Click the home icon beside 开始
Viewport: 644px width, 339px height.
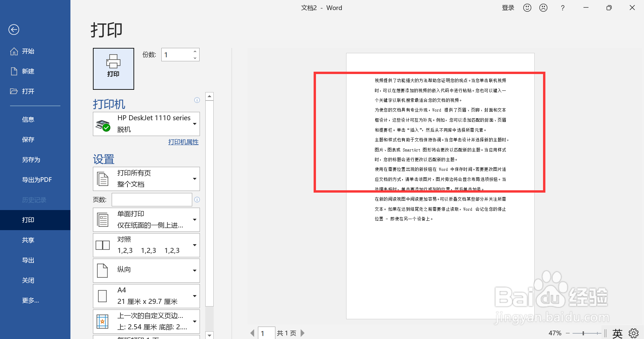[14, 51]
